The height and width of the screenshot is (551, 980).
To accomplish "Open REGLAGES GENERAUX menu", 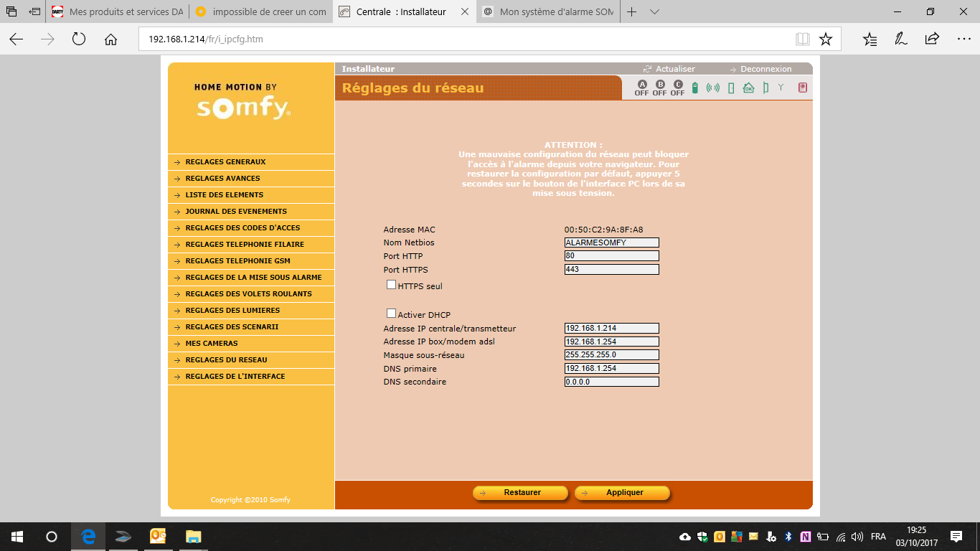I will (251, 162).
